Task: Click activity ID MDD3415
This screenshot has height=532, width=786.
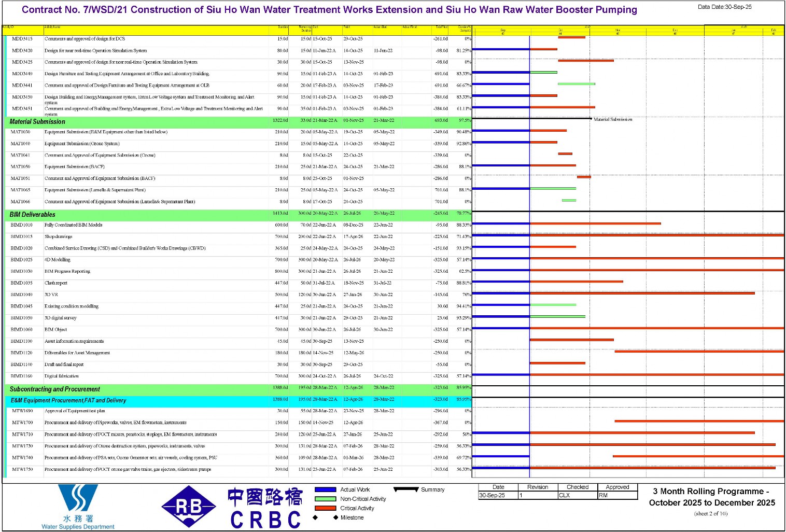Action: tap(22, 39)
